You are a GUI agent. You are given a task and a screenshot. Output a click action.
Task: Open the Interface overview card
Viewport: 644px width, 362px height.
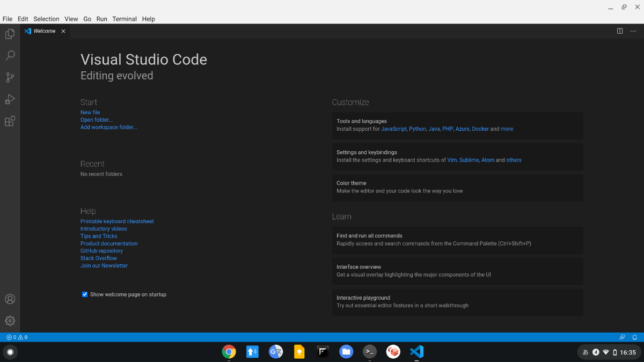[458, 271]
